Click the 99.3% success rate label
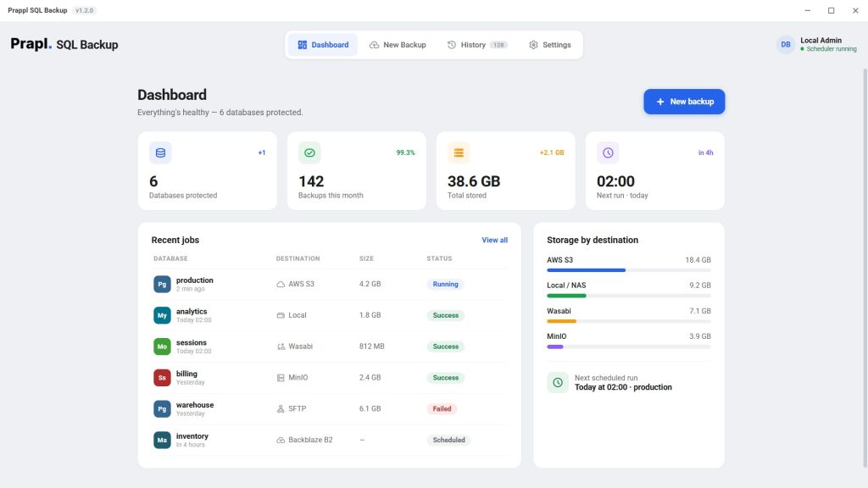868x488 pixels. [405, 152]
